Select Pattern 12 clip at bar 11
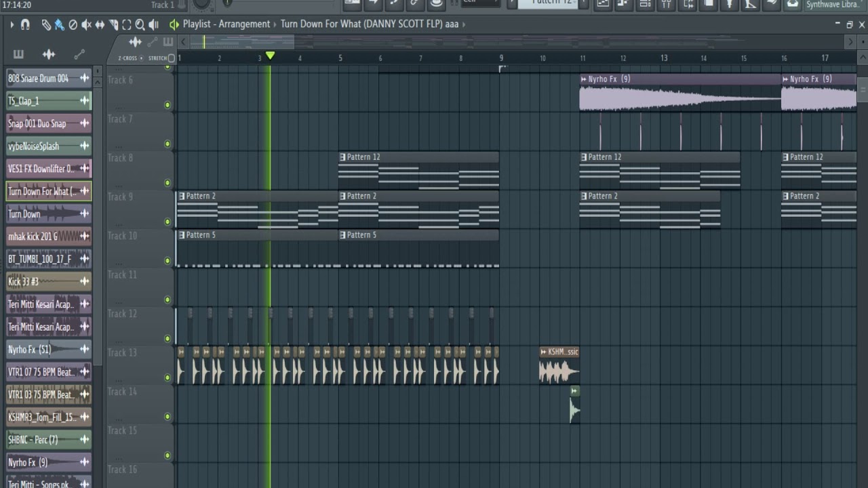 tap(659, 171)
